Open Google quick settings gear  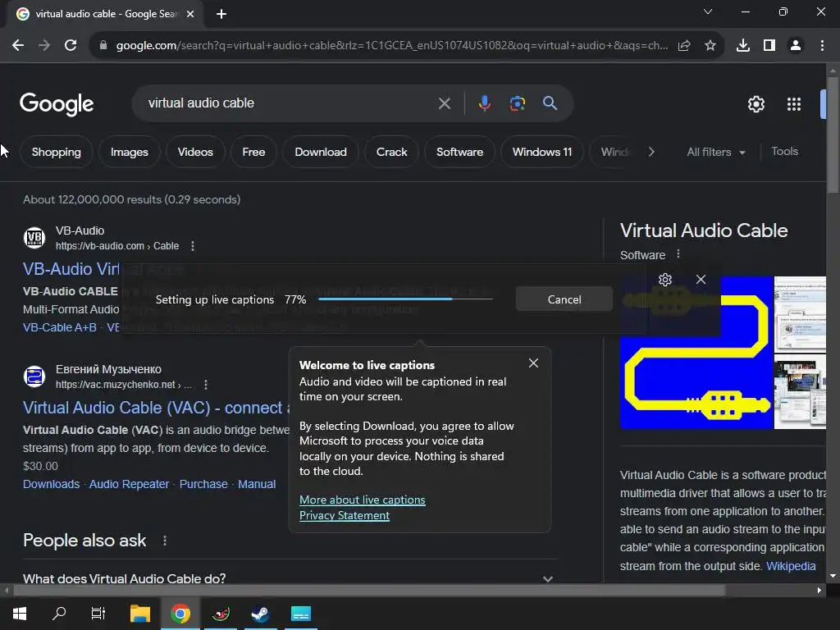pyautogui.click(x=756, y=104)
